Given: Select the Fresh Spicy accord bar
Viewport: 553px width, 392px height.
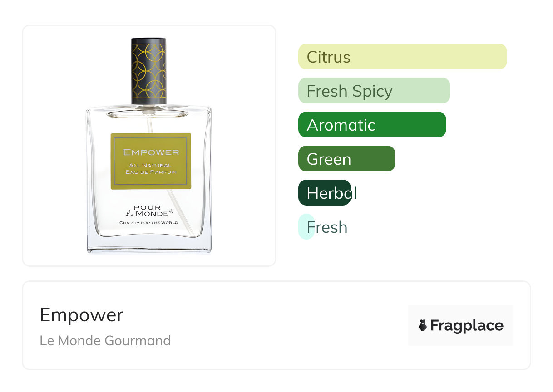Looking at the screenshot, I should pos(374,91).
